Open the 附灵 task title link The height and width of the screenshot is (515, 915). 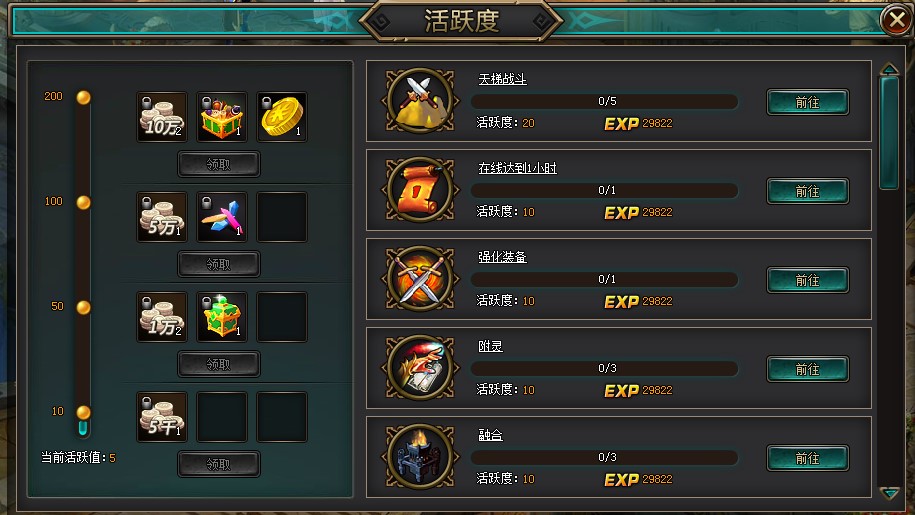tap(490, 346)
